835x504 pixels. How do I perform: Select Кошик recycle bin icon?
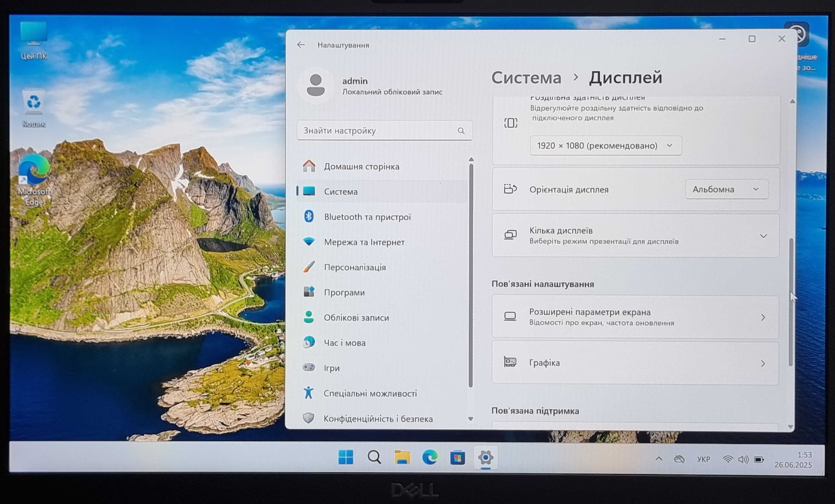click(x=33, y=108)
